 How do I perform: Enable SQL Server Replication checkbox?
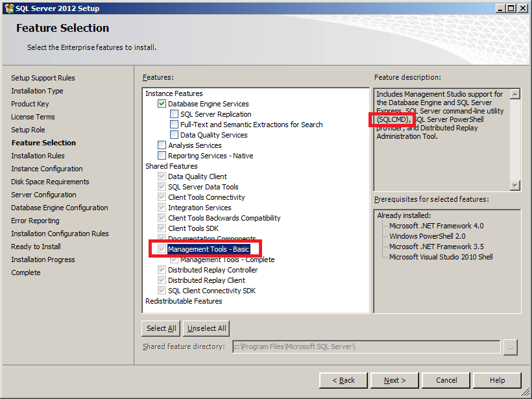[x=174, y=114]
